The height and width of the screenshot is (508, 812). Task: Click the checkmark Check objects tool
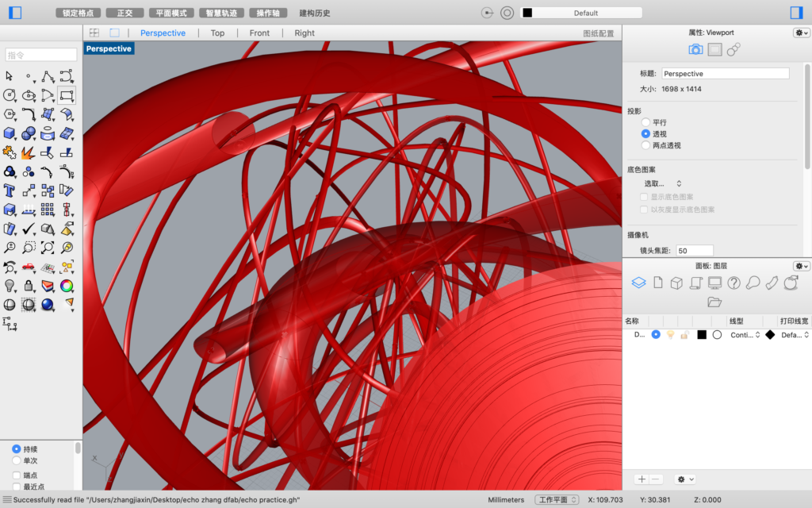pyautogui.click(x=29, y=229)
